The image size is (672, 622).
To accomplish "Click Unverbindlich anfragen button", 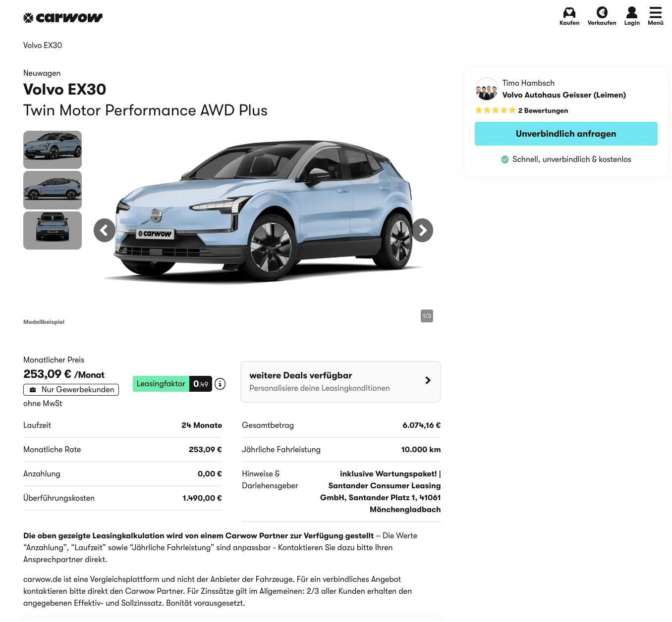I will 566,134.
